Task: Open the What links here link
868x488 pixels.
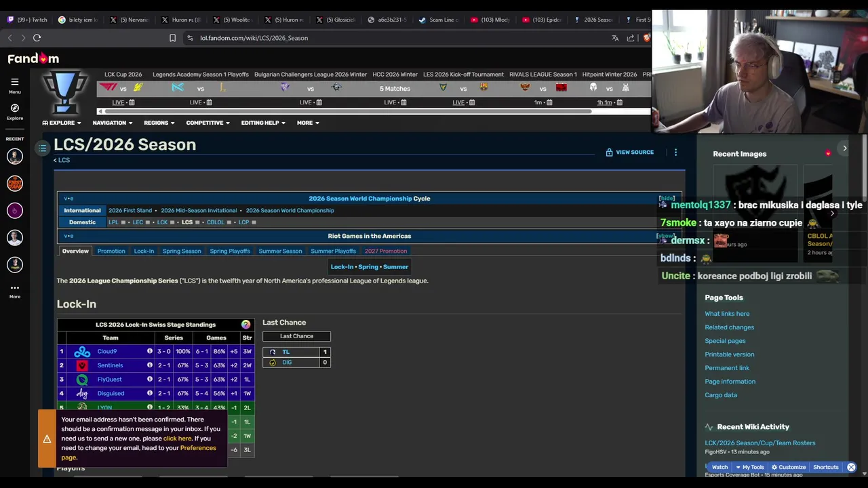Action: coord(727,314)
